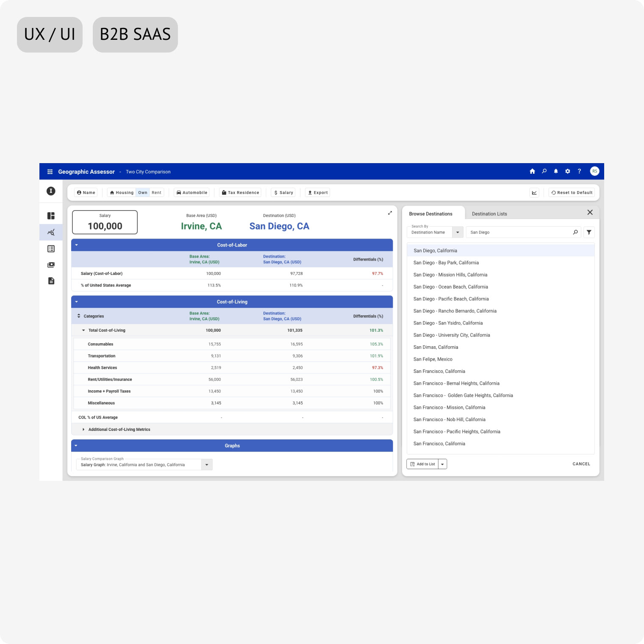Select San Francisco - Pacific Heights, California
The height and width of the screenshot is (644, 644).
pos(501,432)
